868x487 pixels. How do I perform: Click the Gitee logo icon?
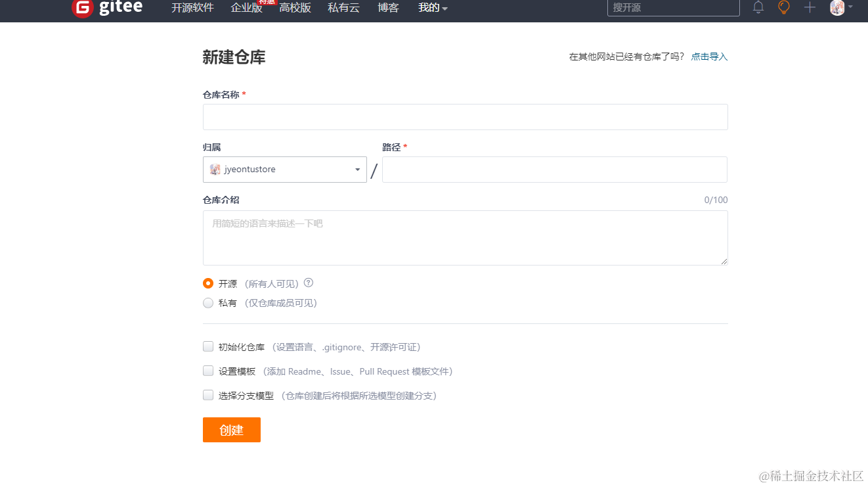82,8
